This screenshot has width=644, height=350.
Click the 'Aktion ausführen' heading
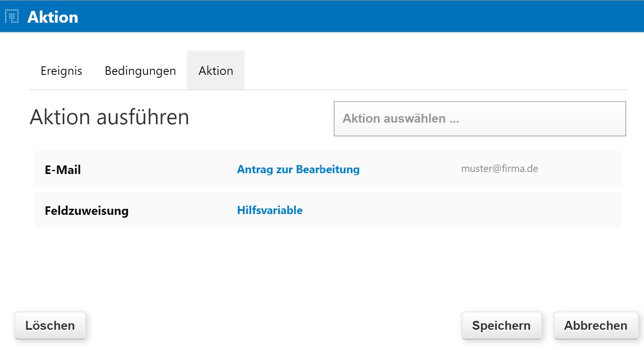tap(109, 117)
